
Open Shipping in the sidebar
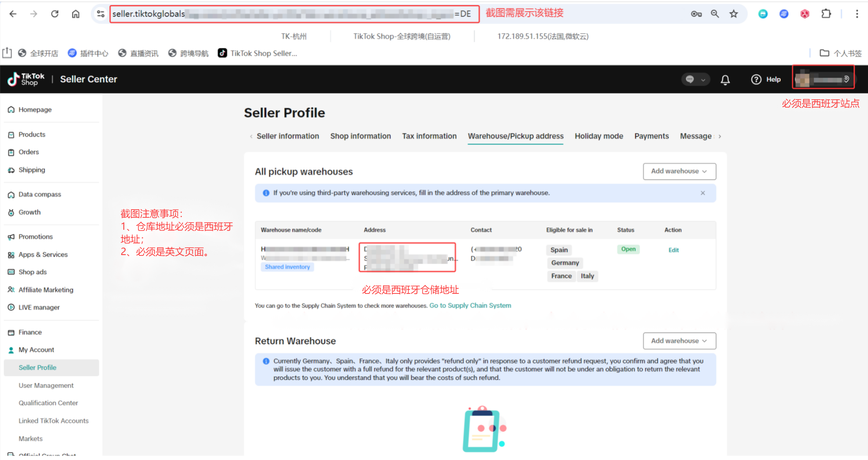tap(32, 170)
